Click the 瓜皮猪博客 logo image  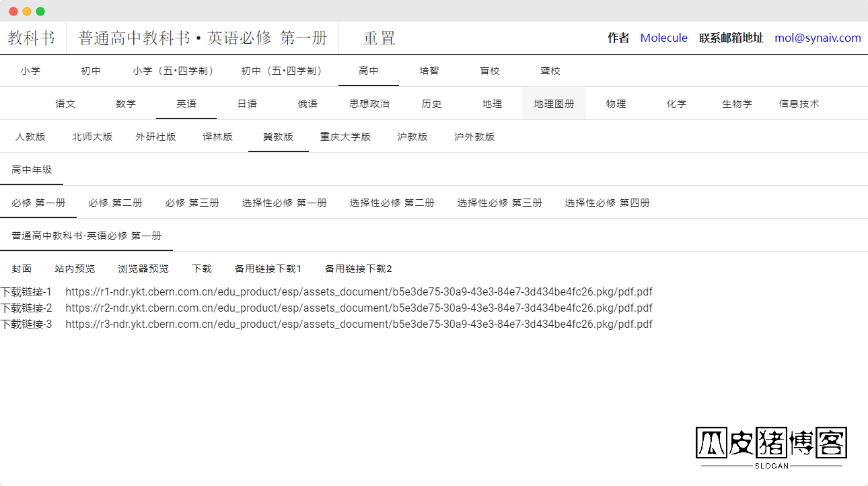click(771, 444)
